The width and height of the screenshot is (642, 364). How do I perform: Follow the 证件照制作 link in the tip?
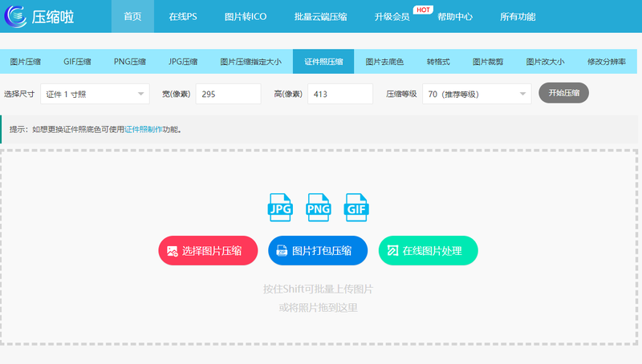point(144,129)
